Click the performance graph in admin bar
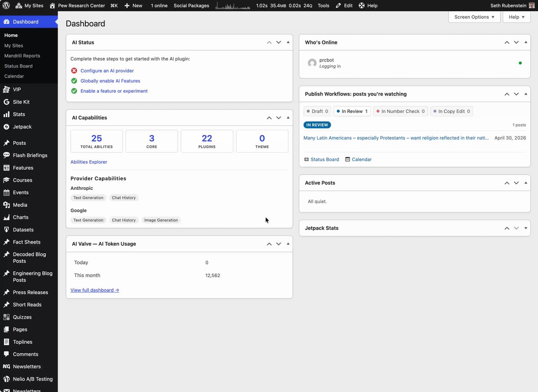Screen dimensions: 538x392 pyautogui.click(x=233, y=6)
